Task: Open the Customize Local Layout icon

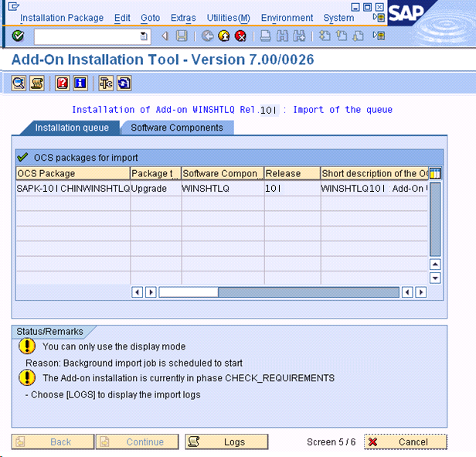Action: click(x=379, y=36)
